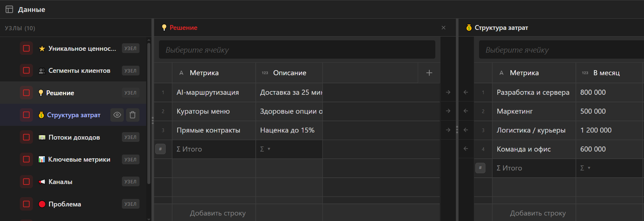Screen dimensions: 644x221
Task: Click left arrow on Логистика / курьеры row
Action: pyautogui.click(x=466, y=130)
